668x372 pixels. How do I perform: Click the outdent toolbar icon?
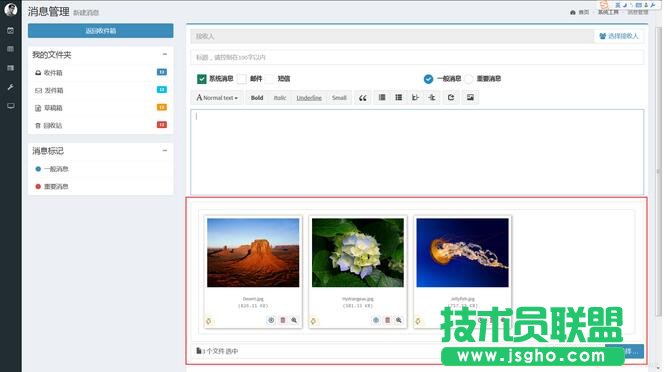point(415,98)
